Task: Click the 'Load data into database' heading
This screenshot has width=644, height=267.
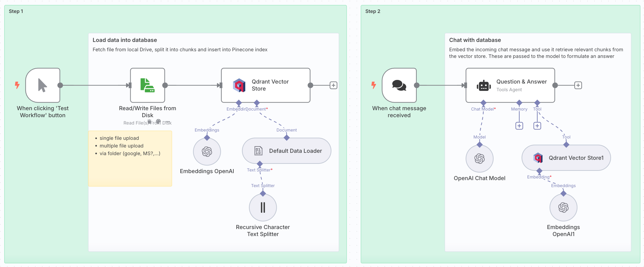Action: [125, 40]
